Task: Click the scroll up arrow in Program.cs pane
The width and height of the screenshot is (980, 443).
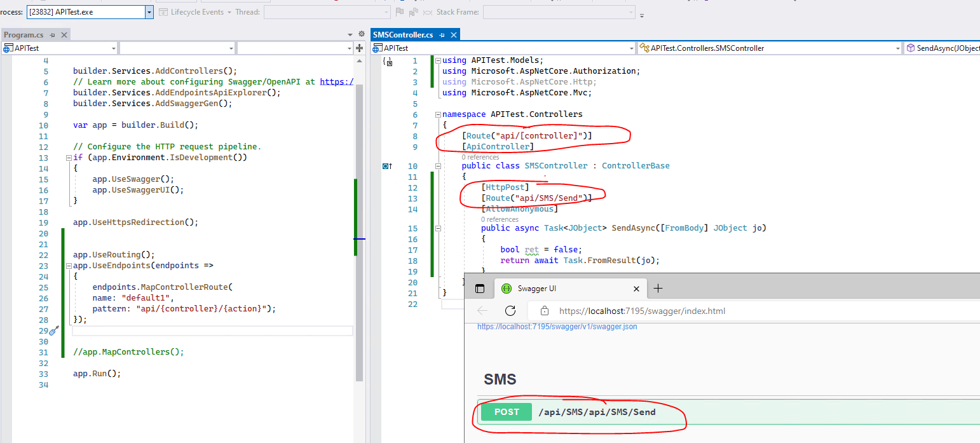Action: click(x=359, y=60)
